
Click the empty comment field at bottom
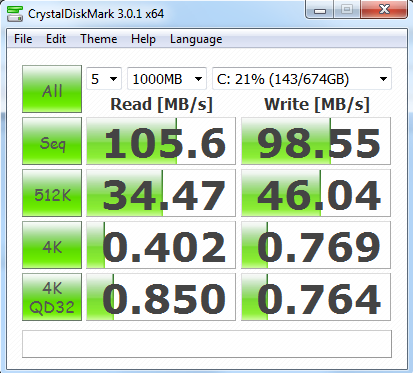[207, 344]
